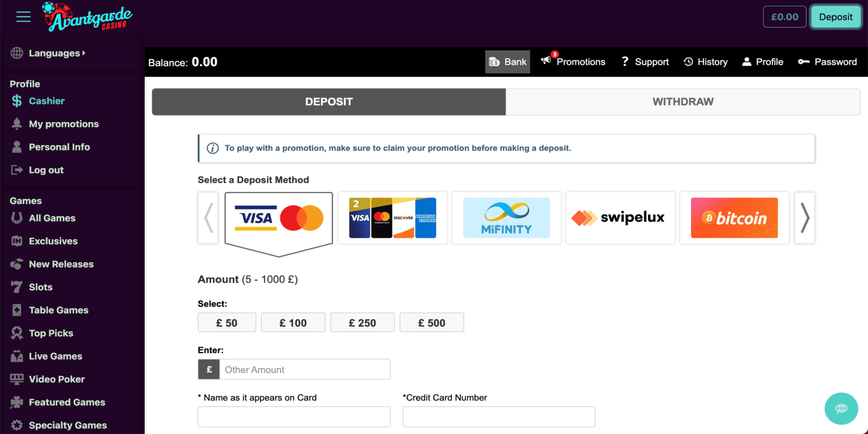Open Live Games in sidebar
The width and height of the screenshot is (868, 434).
pyautogui.click(x=55, y=356)
